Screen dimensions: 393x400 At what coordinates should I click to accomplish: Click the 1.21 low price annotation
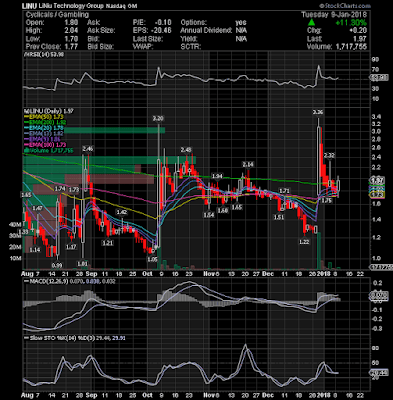click(107, 243)
